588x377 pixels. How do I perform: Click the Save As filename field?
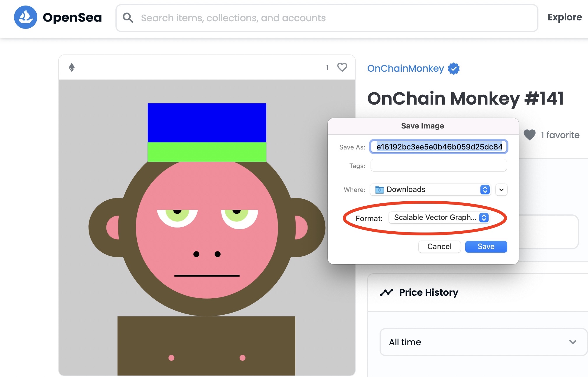point(439,147)
